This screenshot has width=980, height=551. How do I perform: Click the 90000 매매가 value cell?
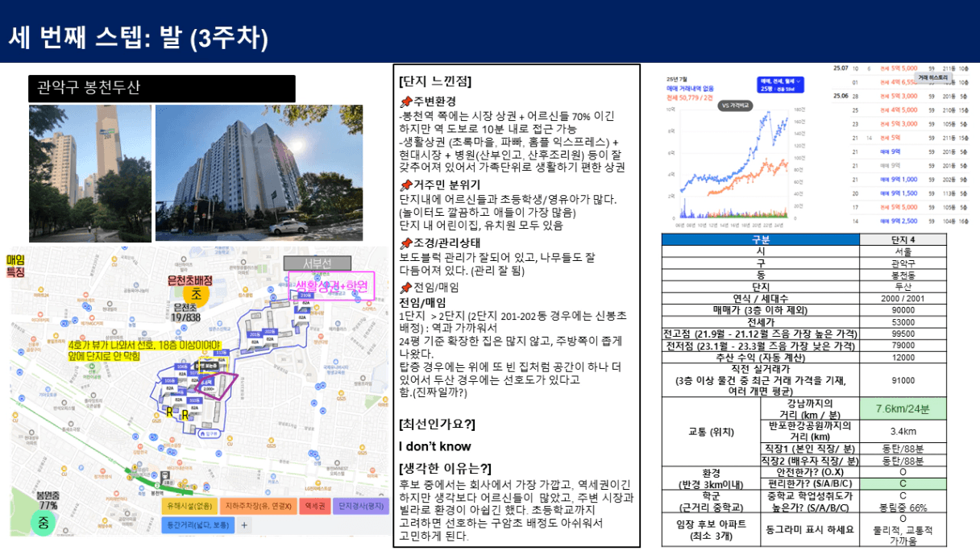click(x=903, y=309)
